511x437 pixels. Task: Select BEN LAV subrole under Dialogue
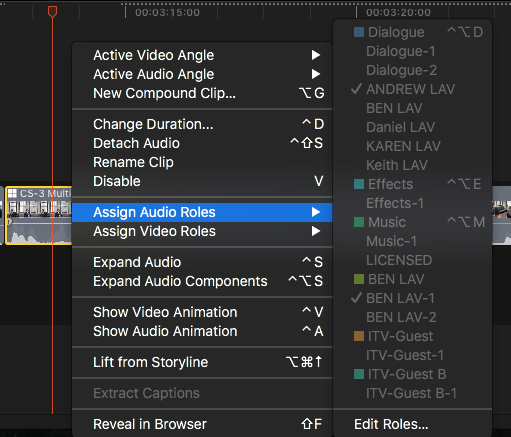coord(413,108)
